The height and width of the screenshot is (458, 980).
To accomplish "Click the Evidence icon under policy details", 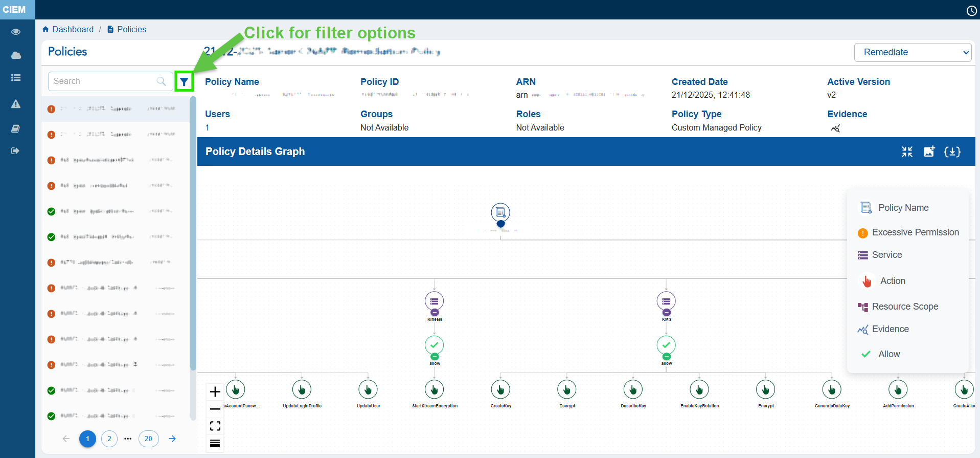I will pos(835,128).
